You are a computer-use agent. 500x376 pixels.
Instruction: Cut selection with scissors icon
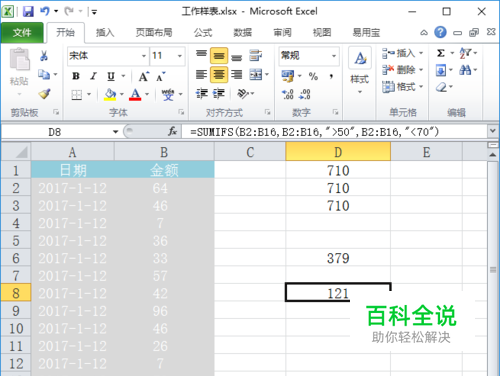click(x=44, y=56)
